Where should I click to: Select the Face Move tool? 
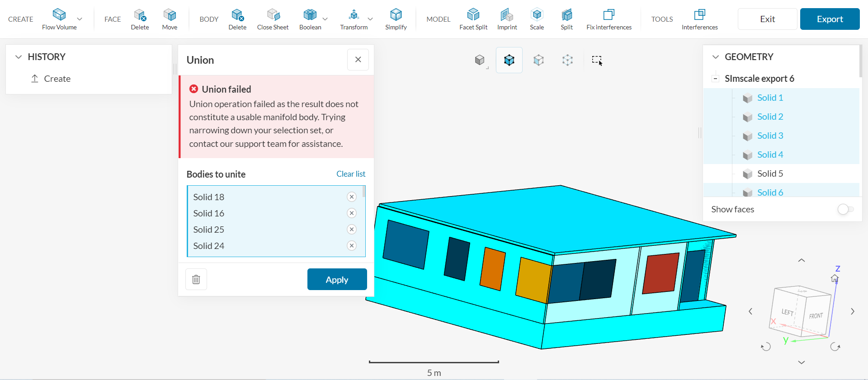[x=170, y=19]
